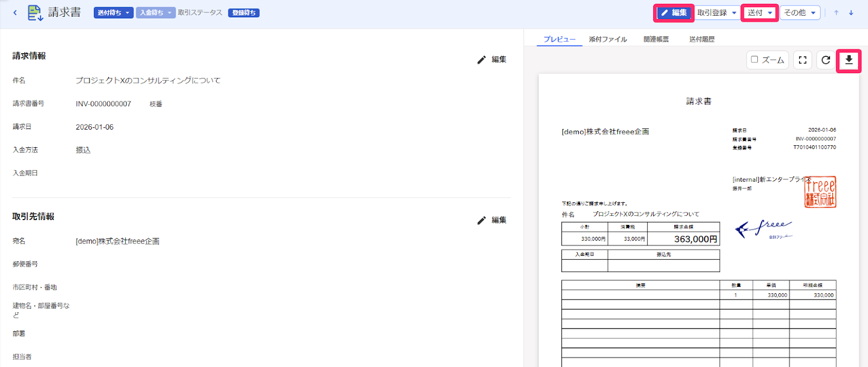This screenshot has height=367, width=868.
Task: Click the 取引ステータス label
Action: 200,12
